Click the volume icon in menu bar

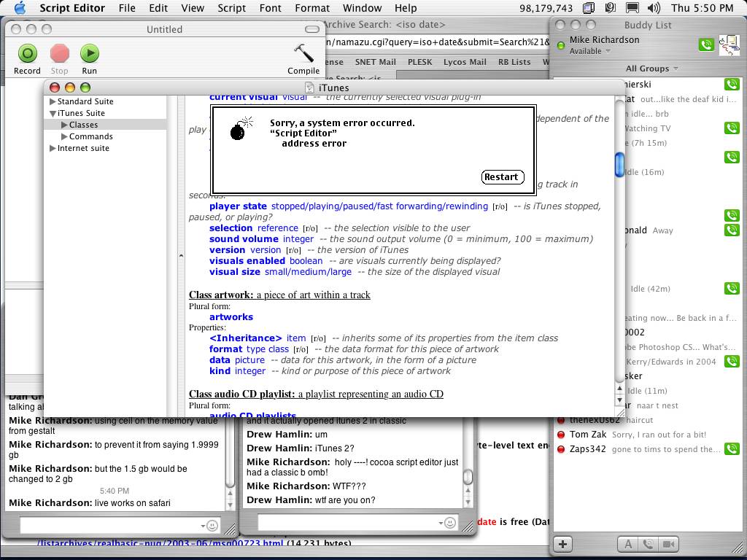pyautogui.click(x=654, y=7)
